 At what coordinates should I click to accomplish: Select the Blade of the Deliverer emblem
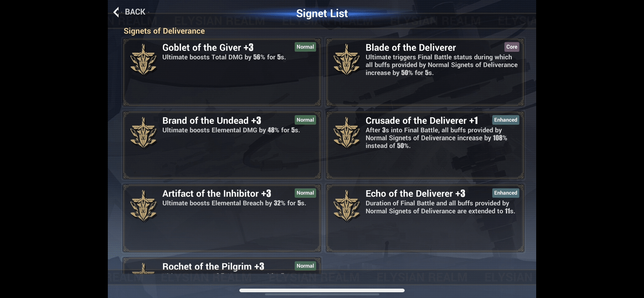[x=346, y=59]
